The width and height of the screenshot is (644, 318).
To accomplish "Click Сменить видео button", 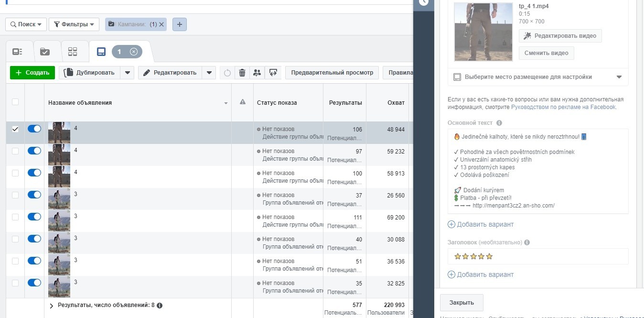I will [547, 53].
